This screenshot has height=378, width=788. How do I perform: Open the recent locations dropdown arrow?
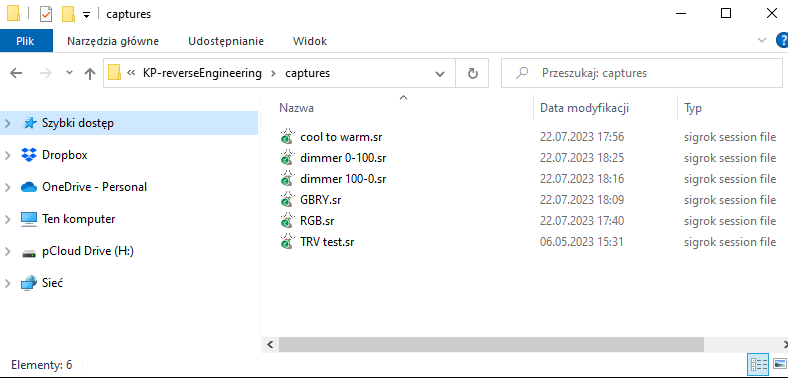pos(69,73)
